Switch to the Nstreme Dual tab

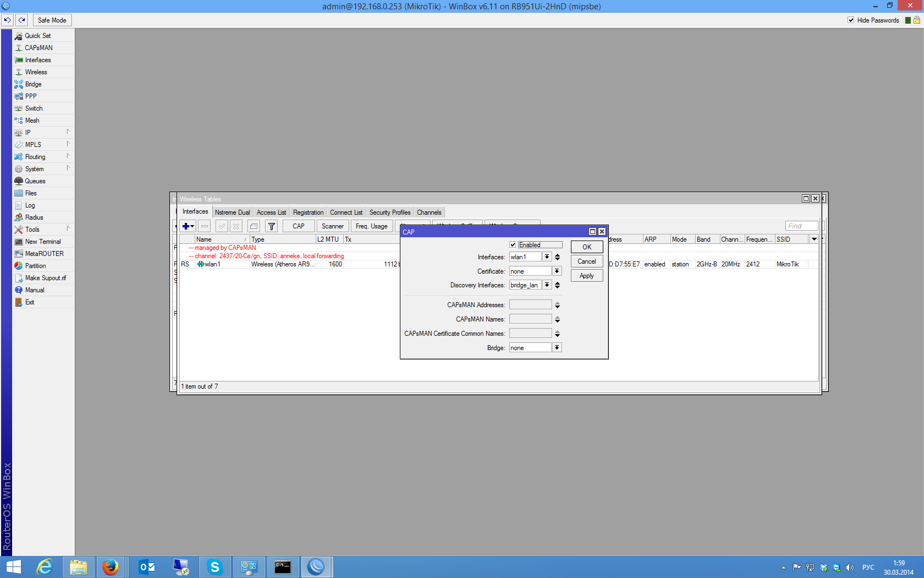pos(232,212)
